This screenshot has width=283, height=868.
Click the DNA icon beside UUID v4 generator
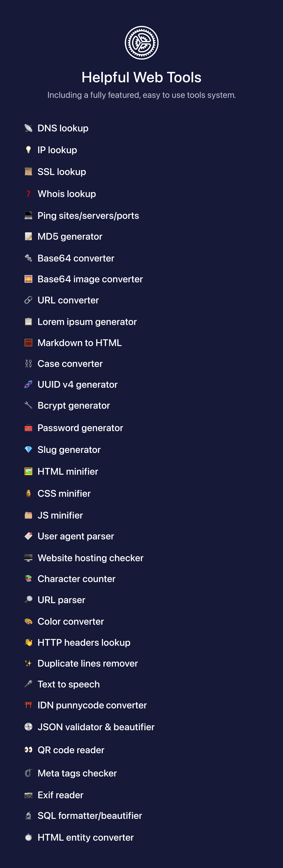pyautogui.click(x=28, y=384)
